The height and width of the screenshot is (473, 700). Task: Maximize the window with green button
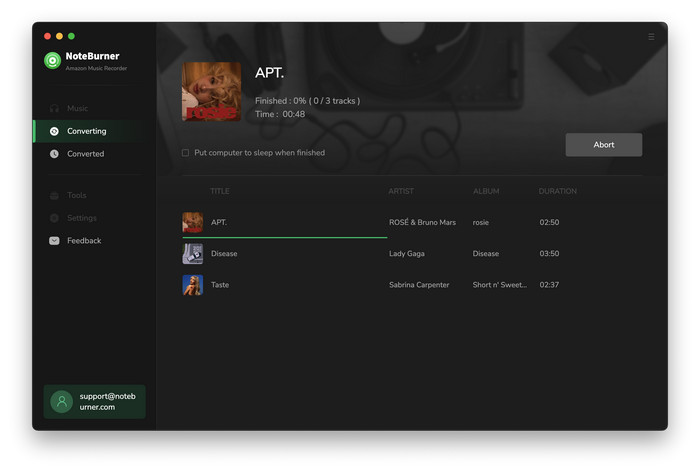click(x=71, y=36)
